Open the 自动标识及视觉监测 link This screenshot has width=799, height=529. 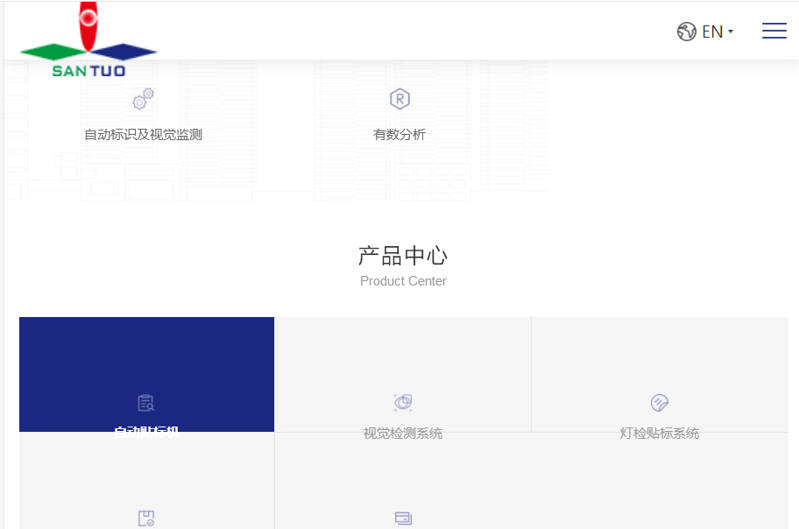coord(143,135)
